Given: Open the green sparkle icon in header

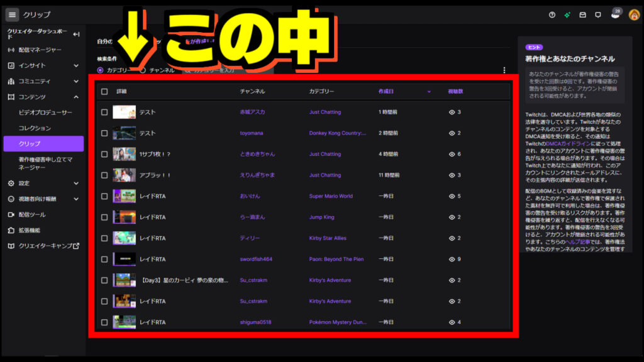Looking at the screenshot, I should pos(567,15).
